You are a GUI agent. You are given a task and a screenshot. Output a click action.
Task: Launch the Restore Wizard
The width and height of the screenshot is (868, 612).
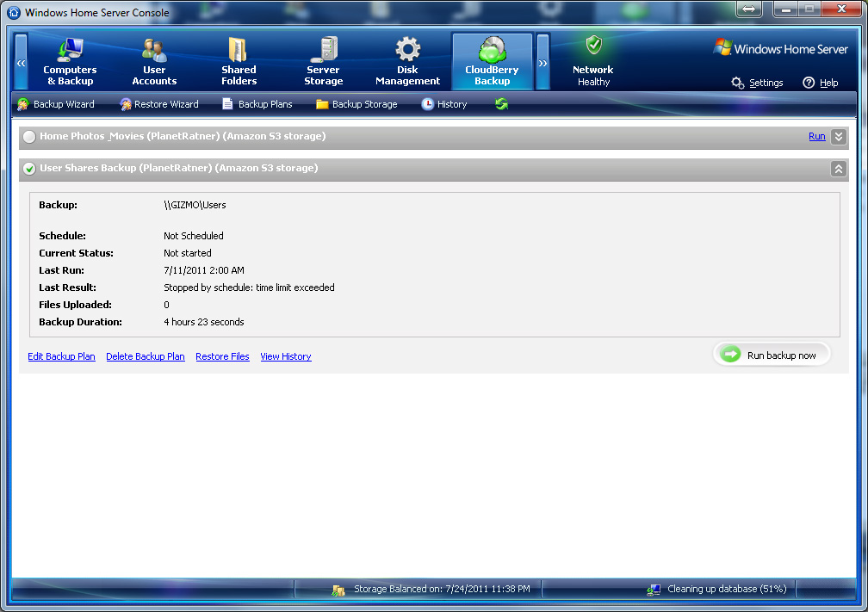[x=158, y=104]
